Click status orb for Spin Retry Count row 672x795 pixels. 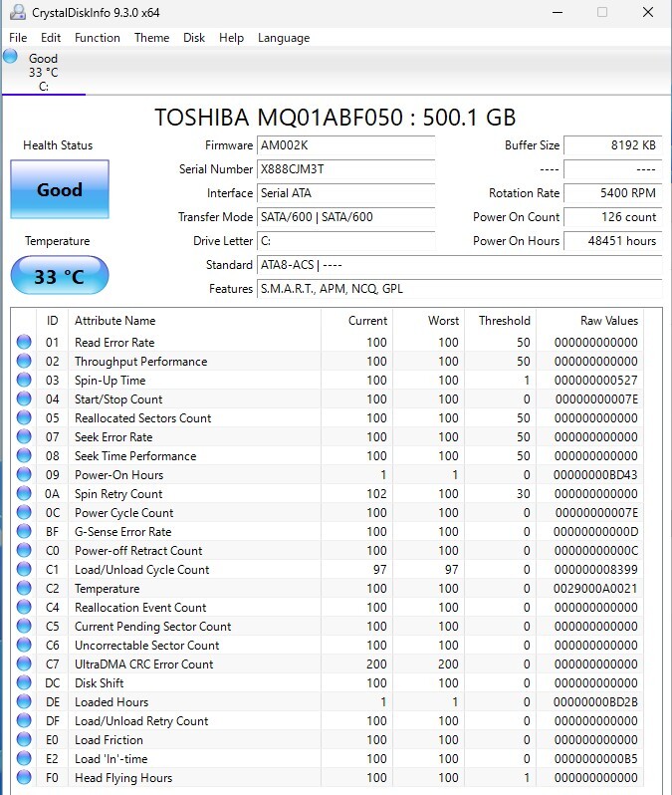[x=24, y=493]
